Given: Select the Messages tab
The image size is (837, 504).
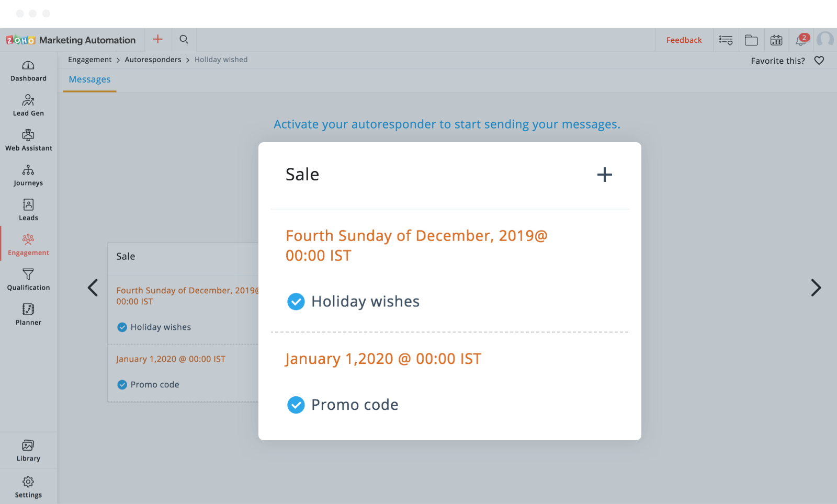Looking at the screenshot, I should pyautogui.click(x=89, y=79).
